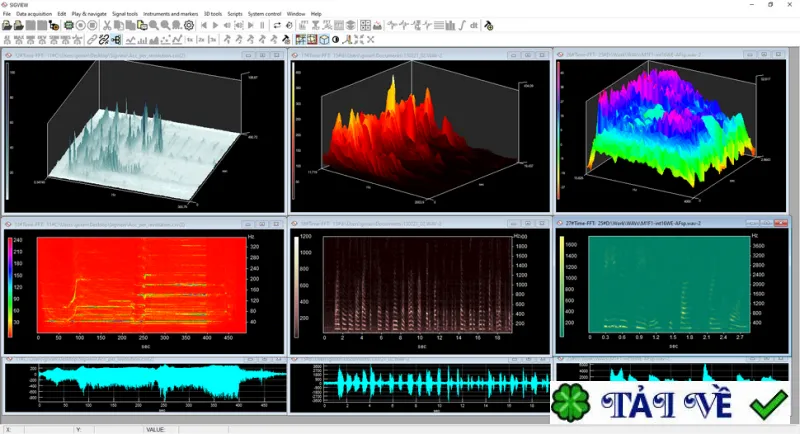Click the chain link icon in toolbar
800x434 pixels.
point(92,39)
